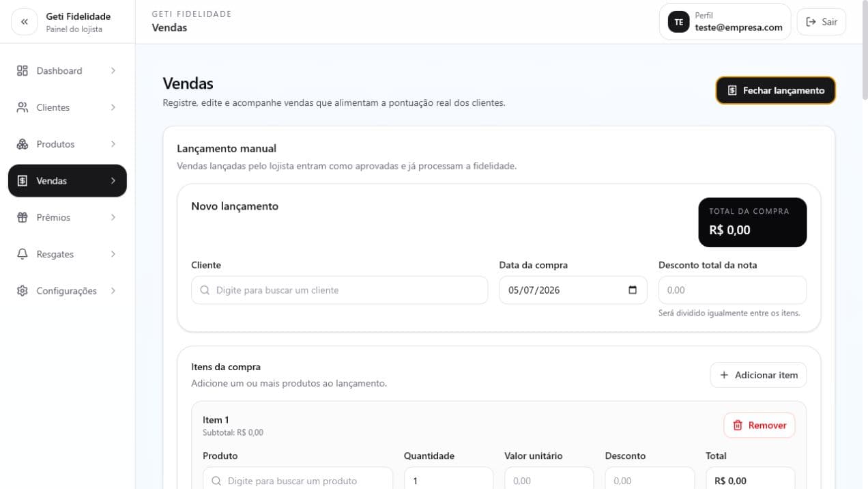
Task: Click the Vendas receipt icon in sidebar
Action: [23, 181]
